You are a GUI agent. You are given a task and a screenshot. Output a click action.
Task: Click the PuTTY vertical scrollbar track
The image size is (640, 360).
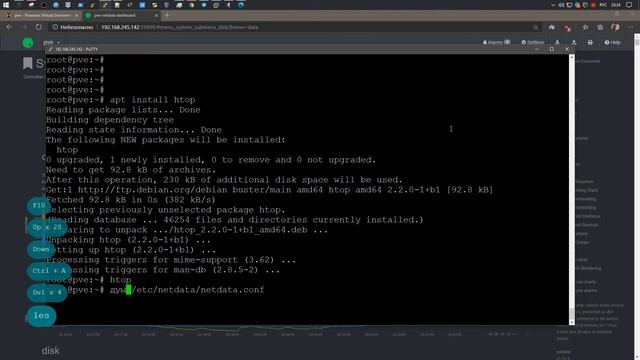coord(572,190)
